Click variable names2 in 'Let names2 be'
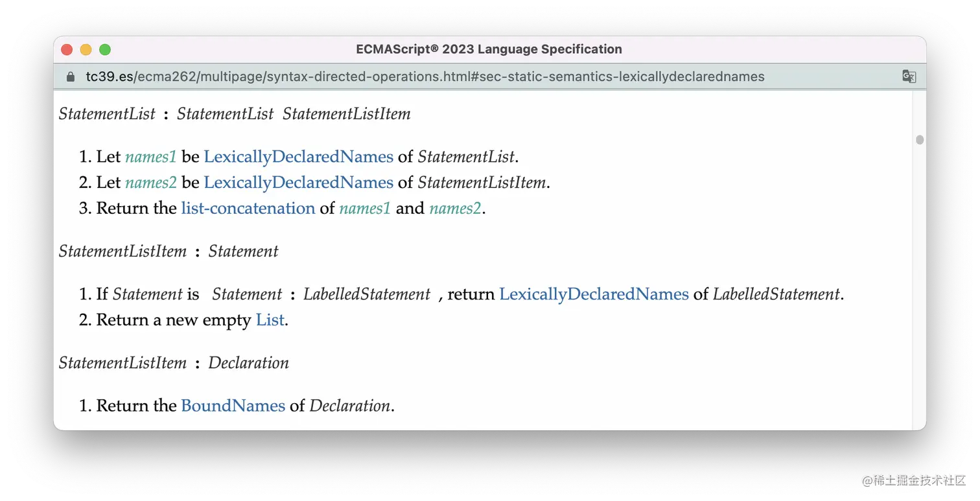Viewport: 980px width, 501px height. (x=150, y=183)
